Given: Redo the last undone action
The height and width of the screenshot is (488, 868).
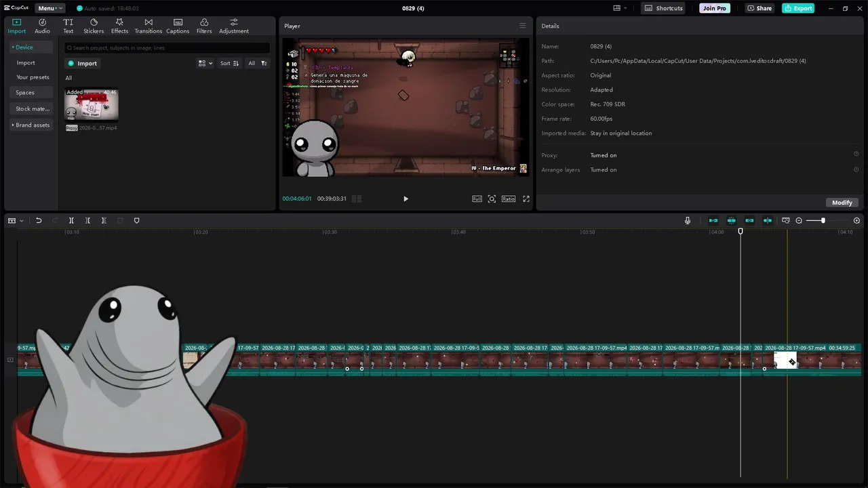Looking at the screenshot, I should click(x=55, y=220).
